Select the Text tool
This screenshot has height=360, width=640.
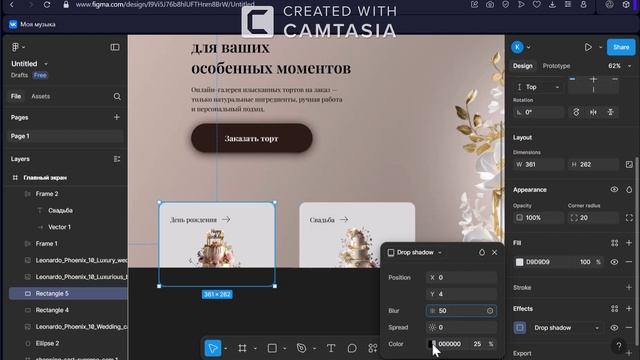click(331, 348)
